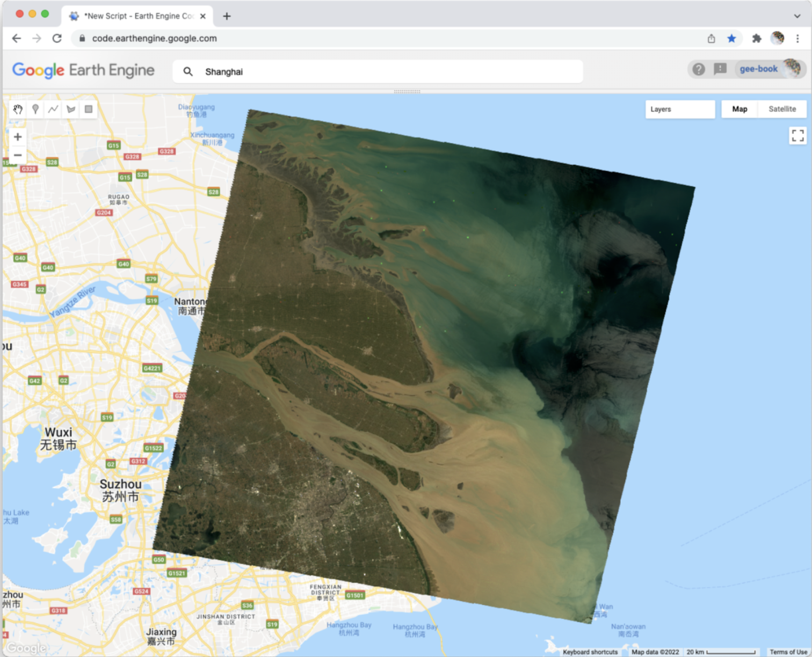
Task: Open Keyboard shortcuts
Action: (x=590, y=652)
